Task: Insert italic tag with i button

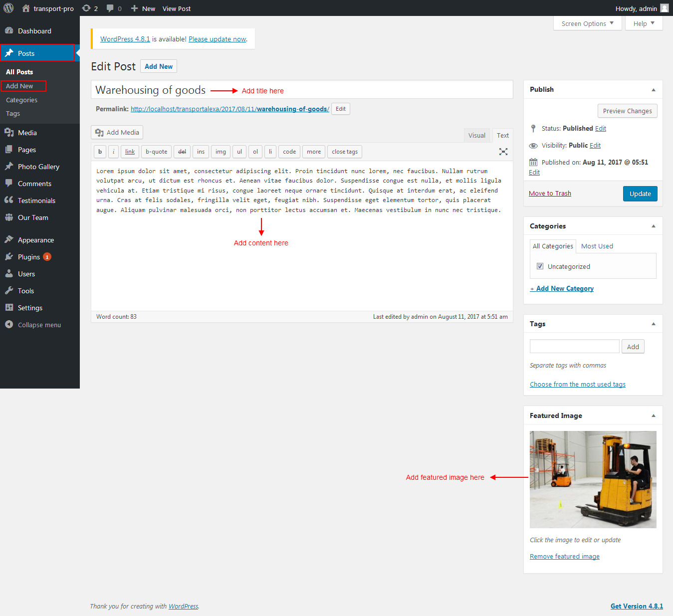Action: (114, 152)
